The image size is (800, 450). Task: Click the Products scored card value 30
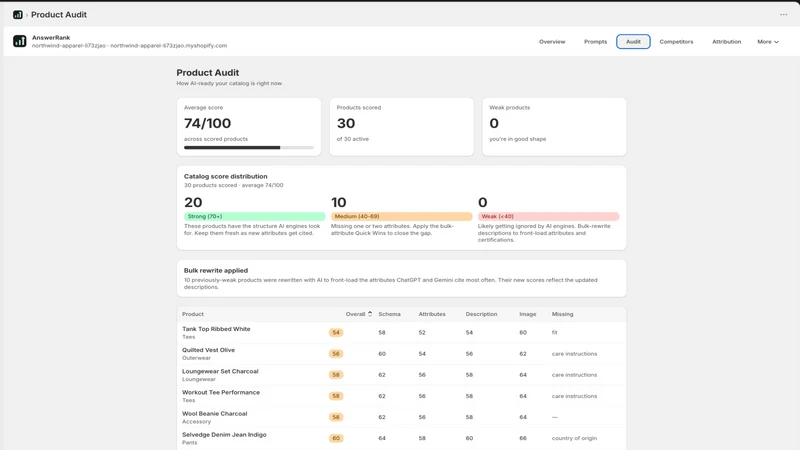click(x=346, y=123)
